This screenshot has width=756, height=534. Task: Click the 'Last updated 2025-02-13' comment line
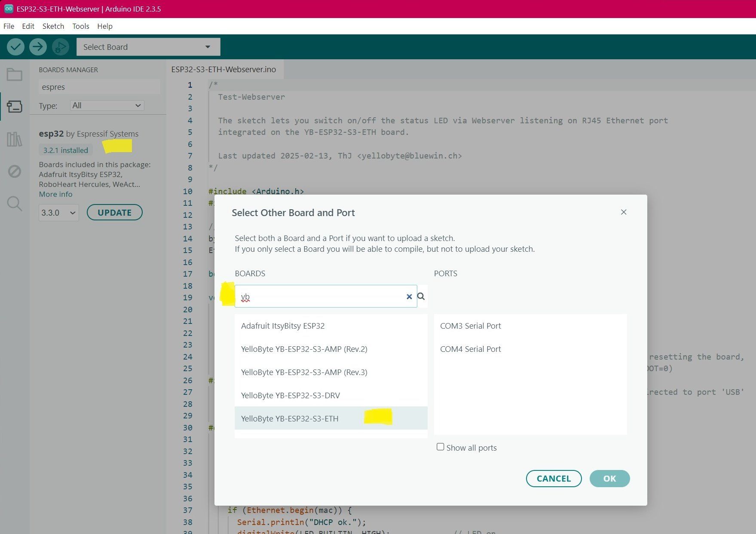tap(340, 156)
